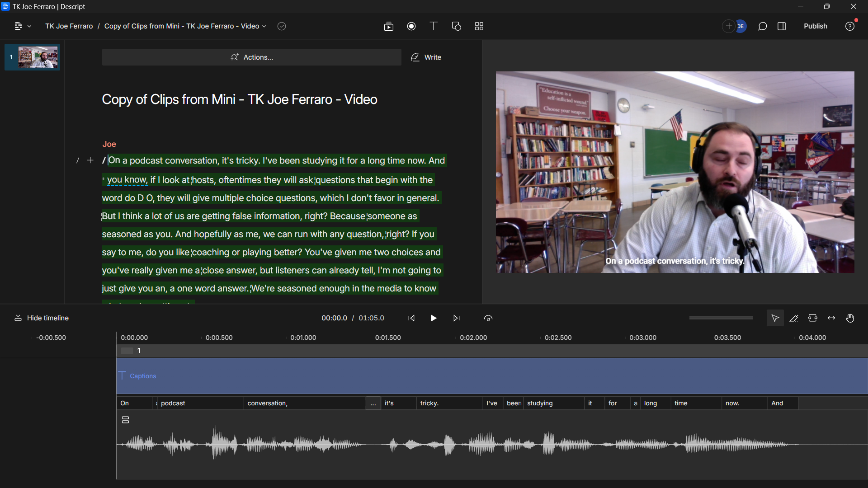Skip forward with next button
Screen dimensions: 868x488
[457, 318]
